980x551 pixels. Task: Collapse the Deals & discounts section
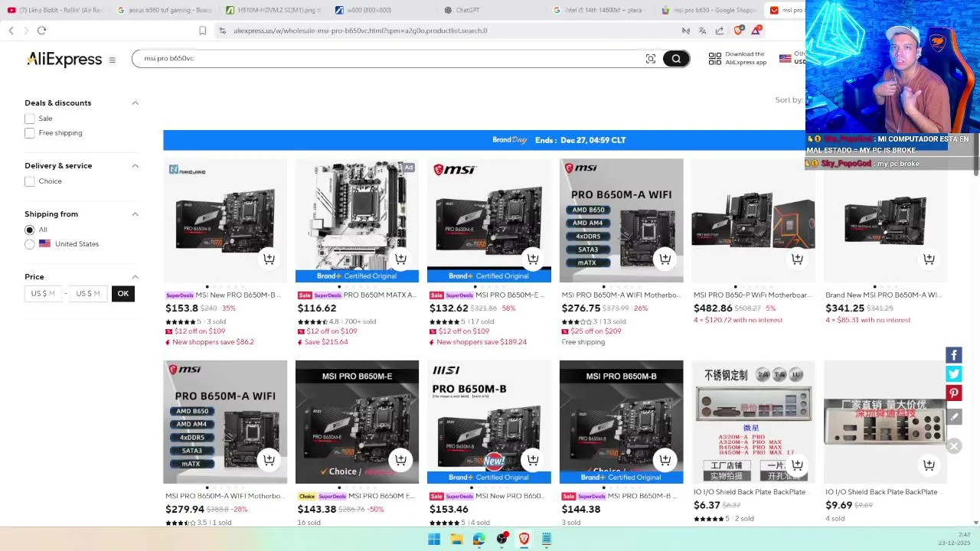[136, 103]
